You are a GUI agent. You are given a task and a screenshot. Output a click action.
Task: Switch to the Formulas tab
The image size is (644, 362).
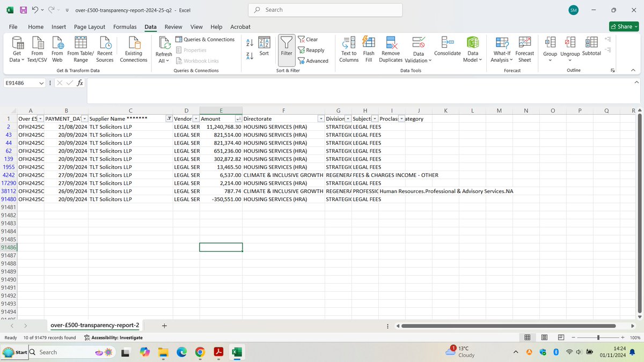(125, 27)
